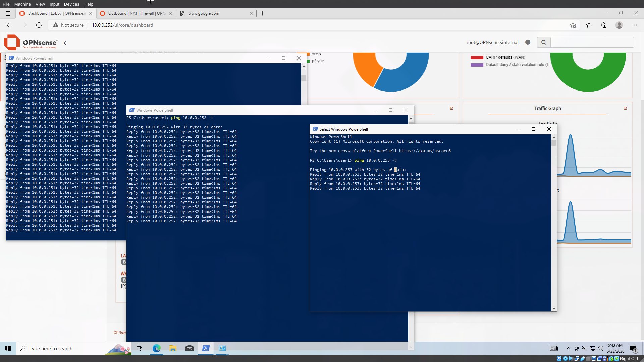This screenshot has height=362, width=644.
Task: Collapse the OPNsense sidebar menu chevron
Action: click(65, 43)
